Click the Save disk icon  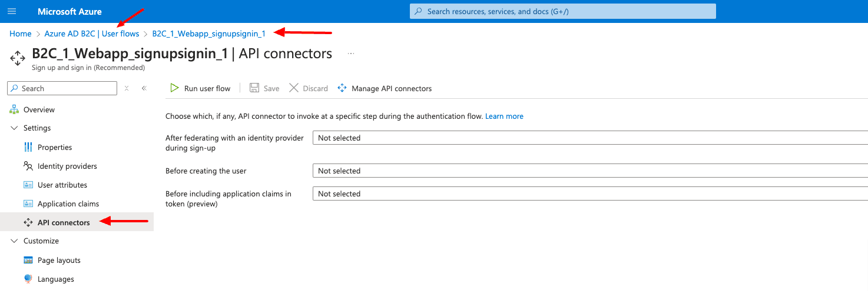(254, 88)
